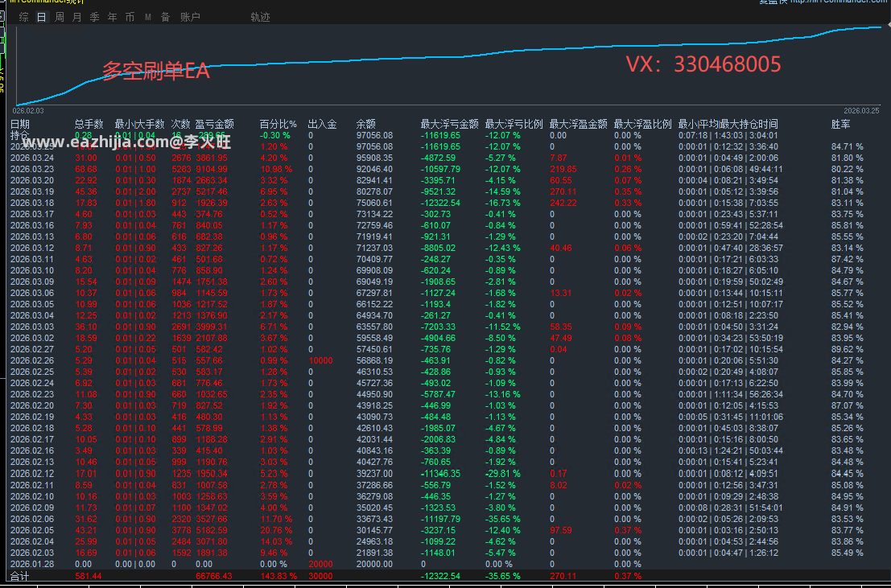Click the blue equity curve line
891x588 pixels.
pyautogui.click(x=449, y=57)
